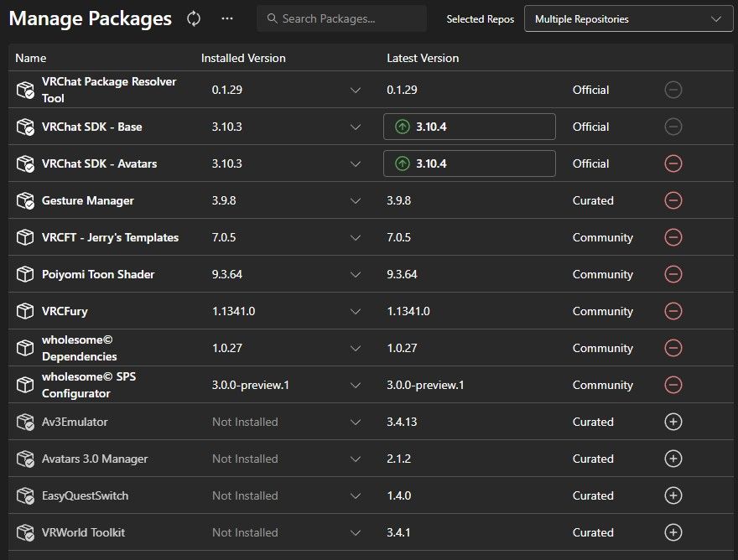738x560 pixels.
Task: Select the VRCFury package name
Action: (x=65, y=311)
